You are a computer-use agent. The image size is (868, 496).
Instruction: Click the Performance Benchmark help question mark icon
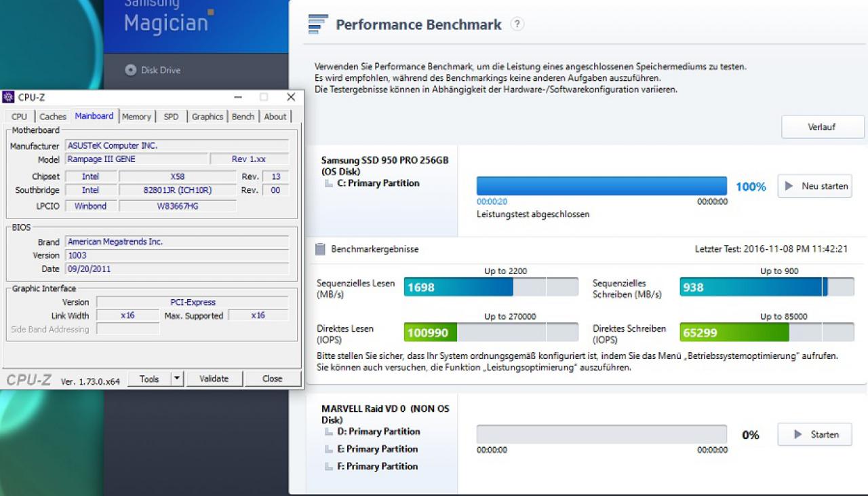(x=517, y=24)
